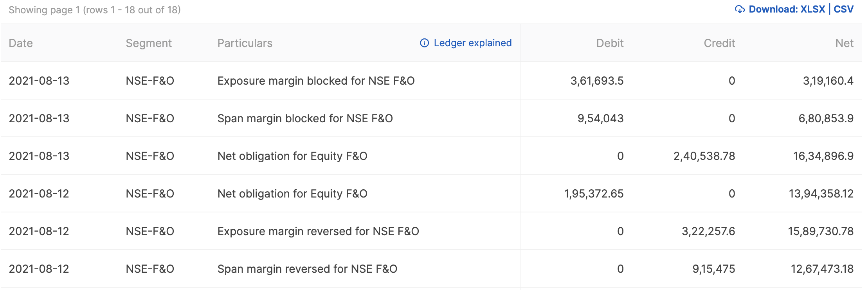868x290 pixels.
Task: Click the Segment column header
Action: point(149,43)
